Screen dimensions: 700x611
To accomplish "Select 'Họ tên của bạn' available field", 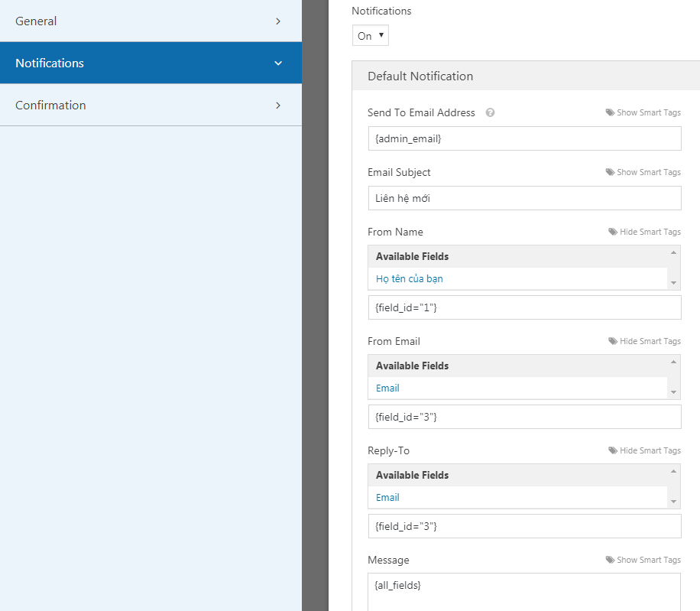I will click(x=410, y=278).
